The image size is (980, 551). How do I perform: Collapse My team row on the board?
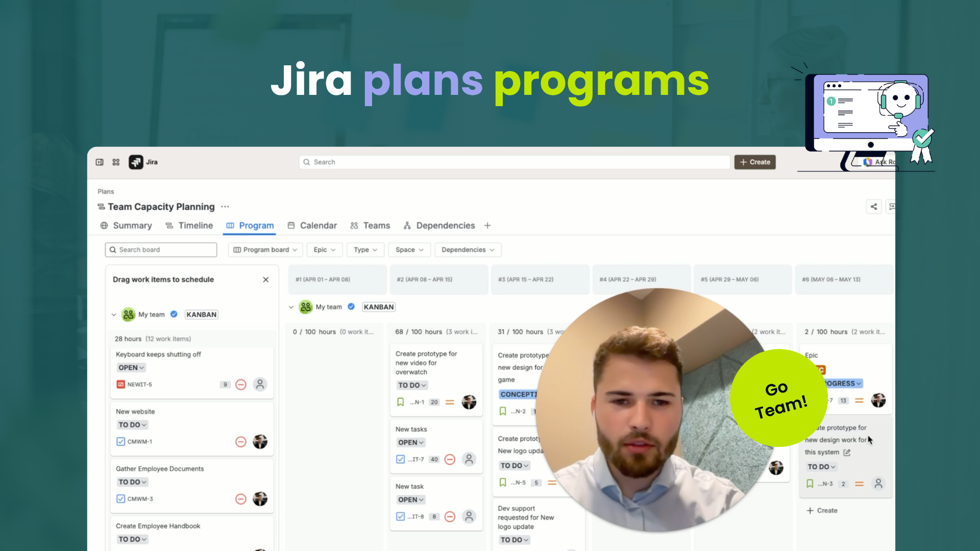click(x=291, y=307)
